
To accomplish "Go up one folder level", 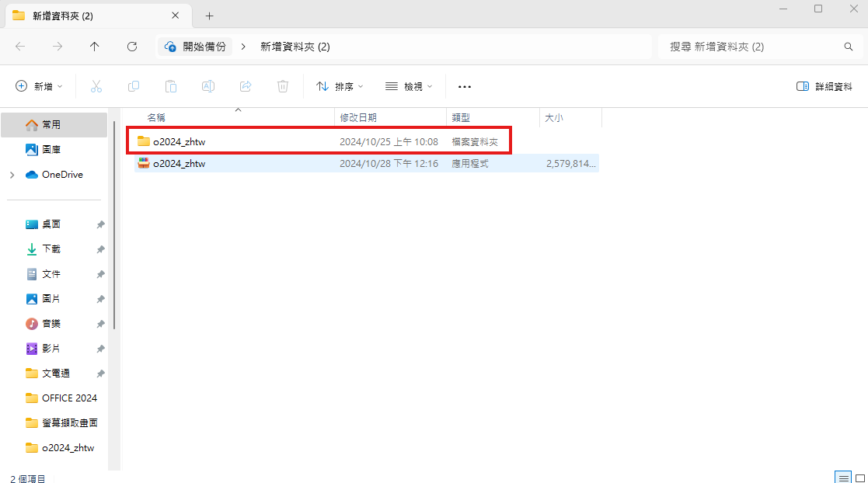I will tap(95, 47).
